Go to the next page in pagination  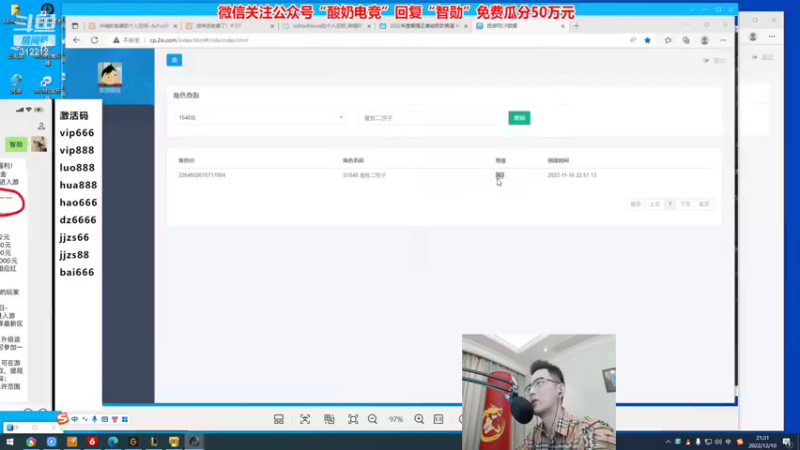(685, 204)
